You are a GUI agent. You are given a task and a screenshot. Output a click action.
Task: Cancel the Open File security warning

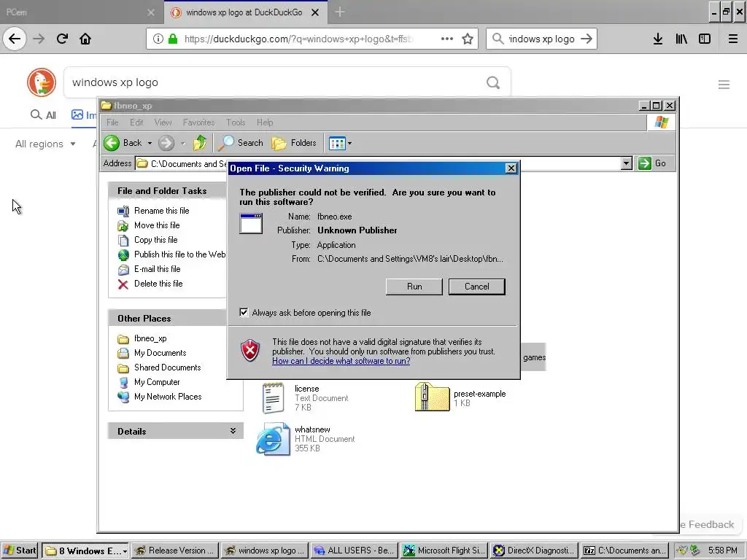(x=476, y=287)
